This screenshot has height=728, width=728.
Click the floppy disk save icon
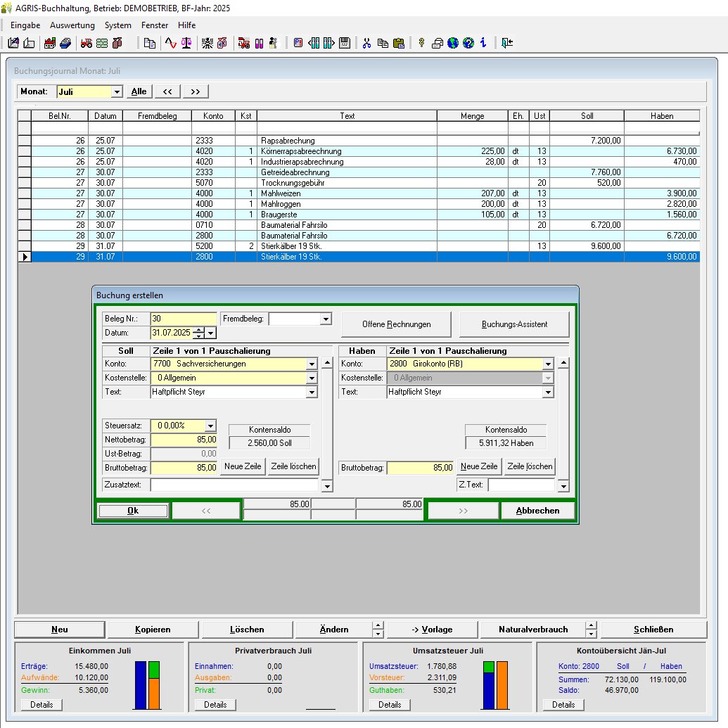pyautogui.click(x=345, y=43)
